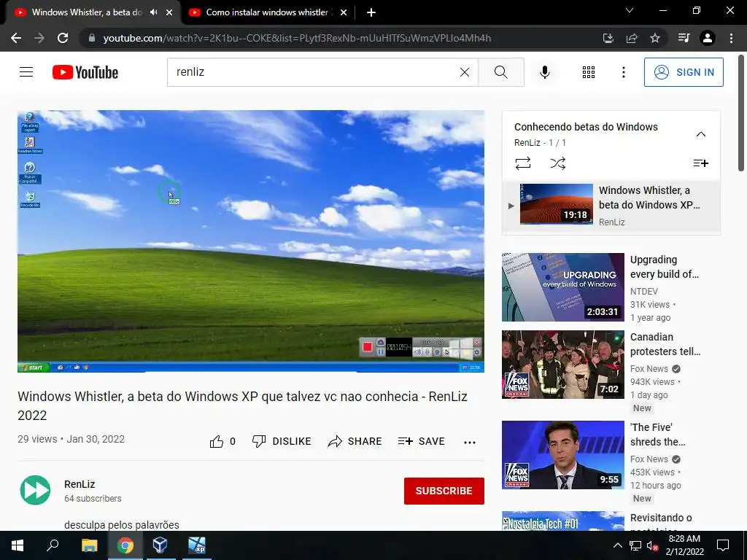Subscribe to RenLiz channel

tap(444, 491)
